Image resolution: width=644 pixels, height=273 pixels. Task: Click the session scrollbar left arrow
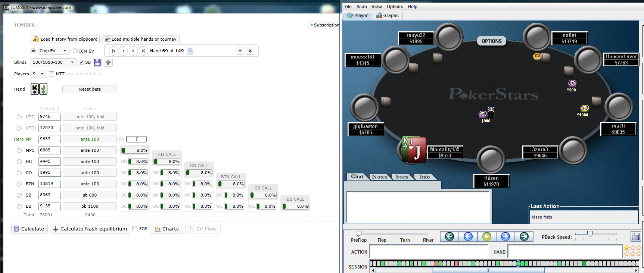pos(373,270)
